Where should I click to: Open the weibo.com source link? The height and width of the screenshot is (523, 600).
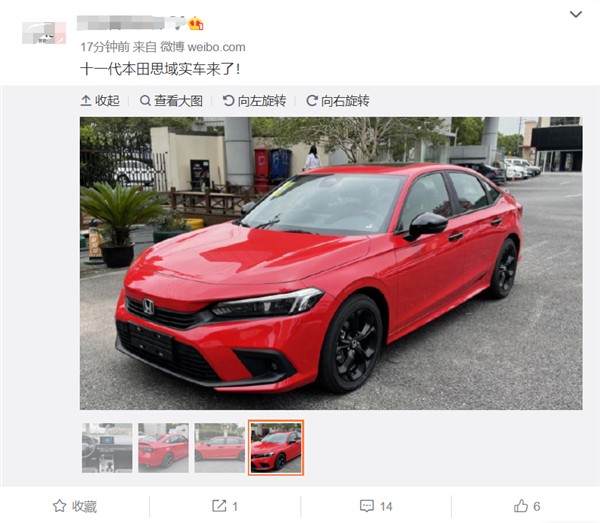(216, 47)
